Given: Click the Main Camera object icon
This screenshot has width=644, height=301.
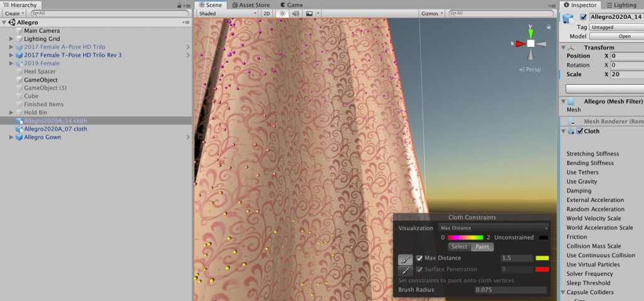Looking at the screenshot, I should pos(19,31).
